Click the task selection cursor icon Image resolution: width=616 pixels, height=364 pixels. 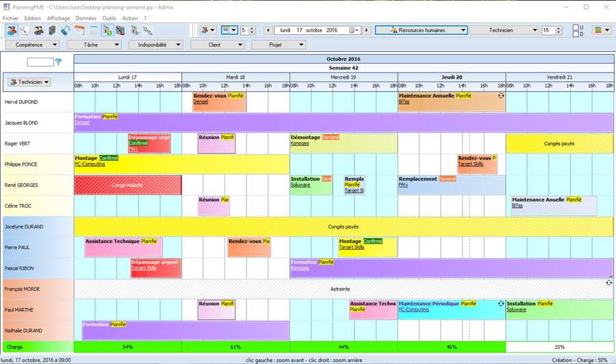pos(135,30)
